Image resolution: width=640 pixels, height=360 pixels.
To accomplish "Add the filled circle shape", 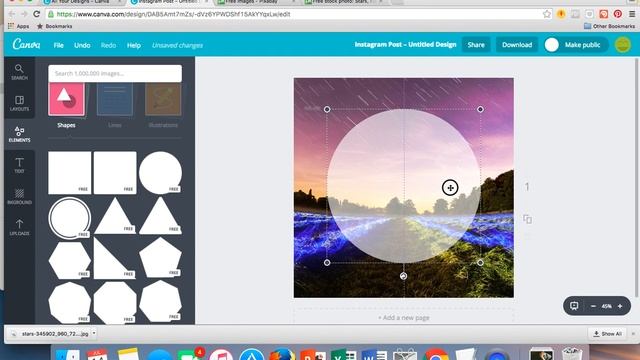I will pos(160,172).
